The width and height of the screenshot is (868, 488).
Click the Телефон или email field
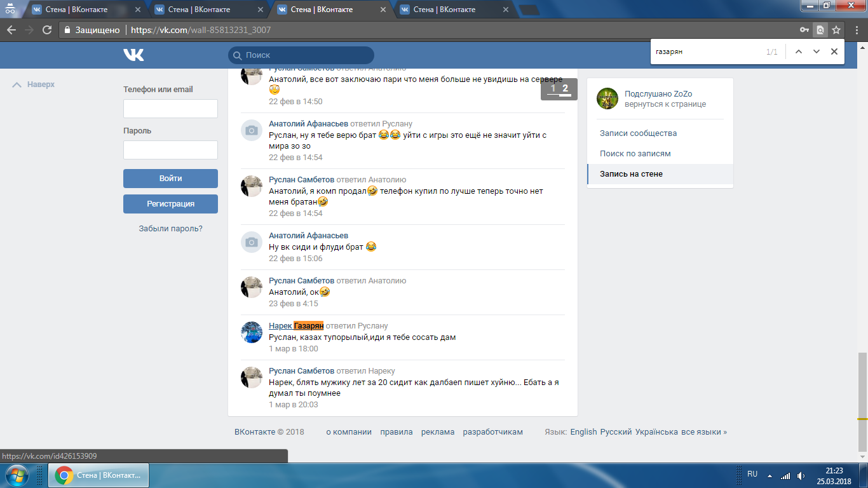(x=170, y=109)
